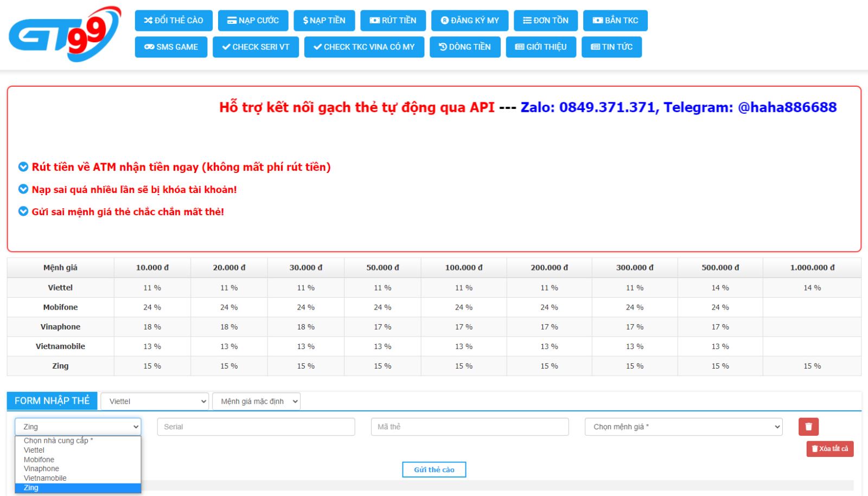Click the Vietnamobile row label in table

(x=60, y=346)
